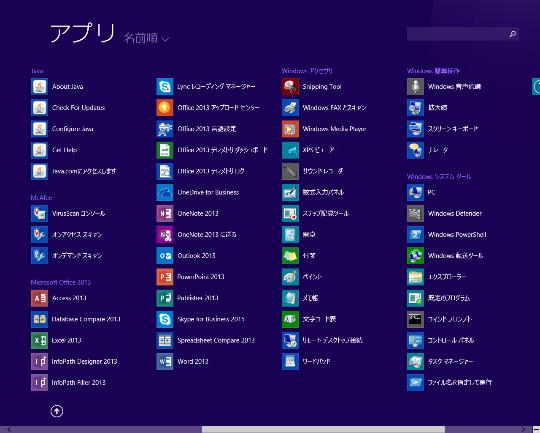Launch Check For Updates Java icon
The height and width of the screenshot is (433, 540).
point(39,107)
